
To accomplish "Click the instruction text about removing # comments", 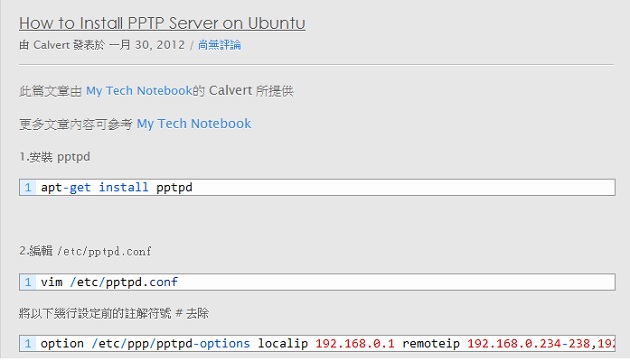I will tap(114, 313).
